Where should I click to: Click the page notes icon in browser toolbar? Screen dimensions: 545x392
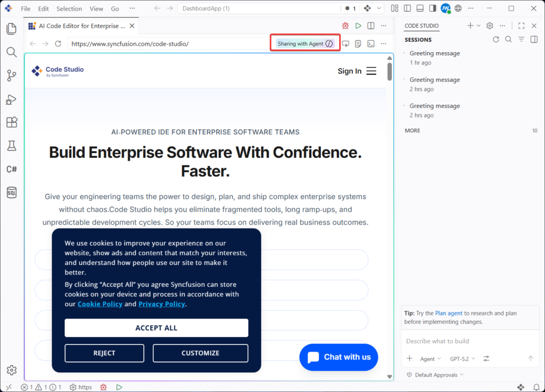(x=358, y=44)
